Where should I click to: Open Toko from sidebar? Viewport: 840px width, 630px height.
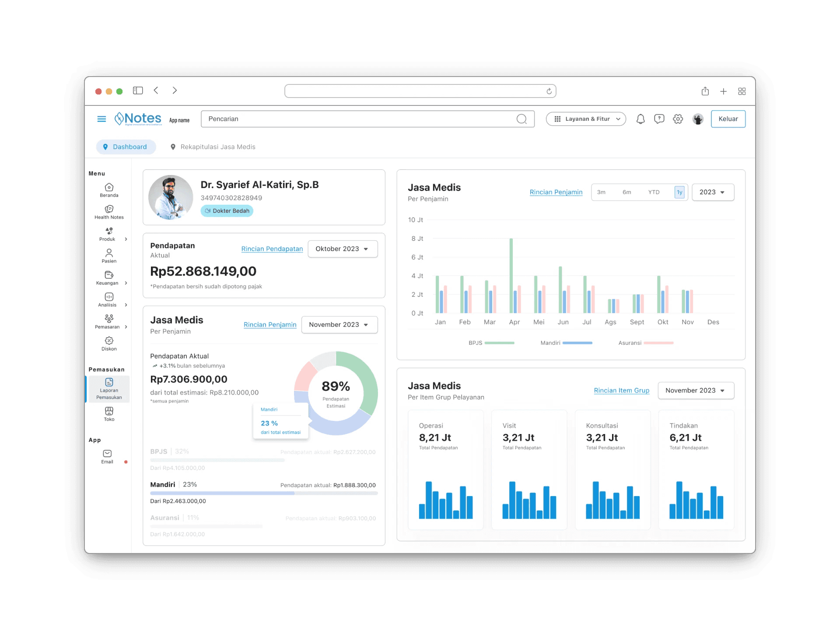click(109, 414)
